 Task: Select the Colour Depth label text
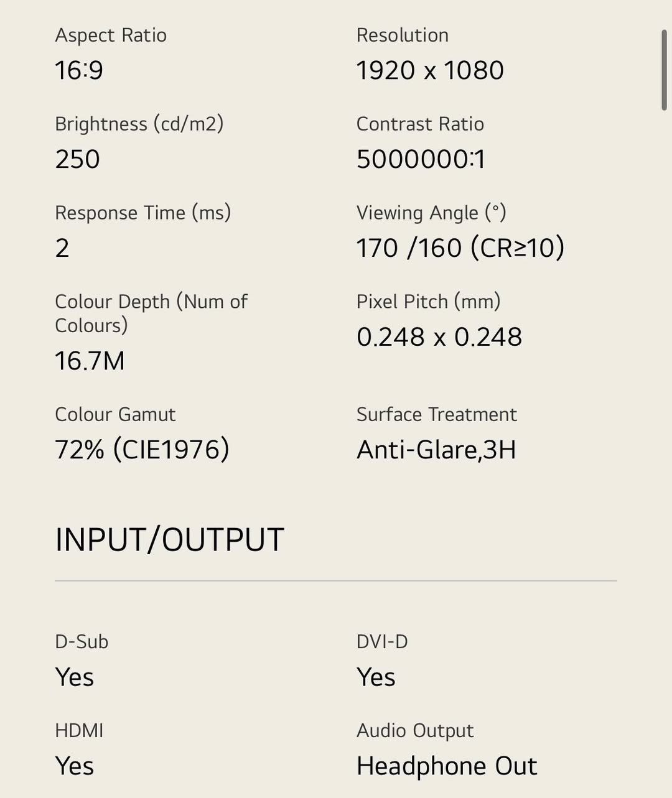[x=151, y=313]
